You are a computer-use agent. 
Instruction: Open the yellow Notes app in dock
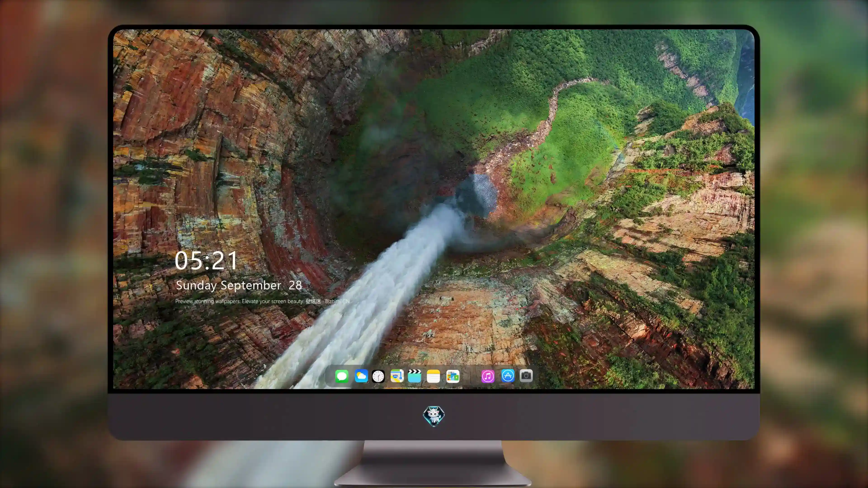click(433, 376)
